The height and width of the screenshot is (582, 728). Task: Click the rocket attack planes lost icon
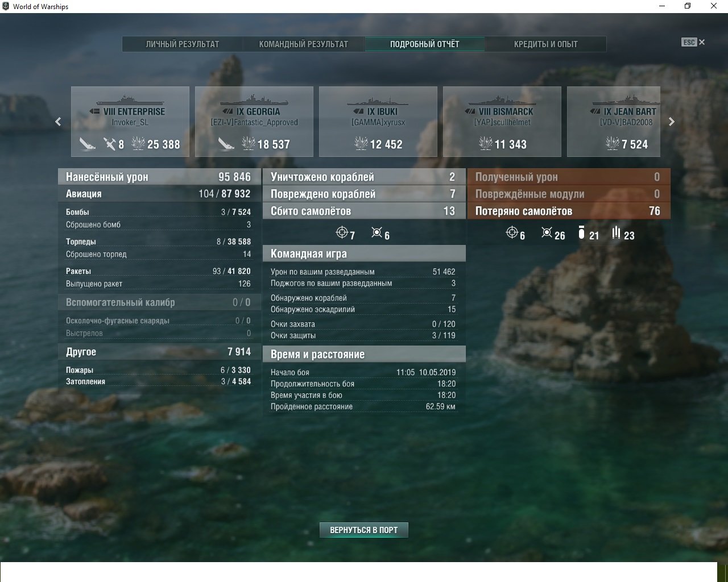[x=616, y=233]
